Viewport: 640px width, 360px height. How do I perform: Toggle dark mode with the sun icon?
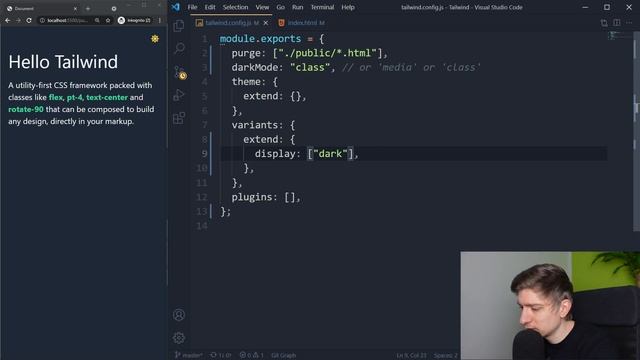pos(155,39)
